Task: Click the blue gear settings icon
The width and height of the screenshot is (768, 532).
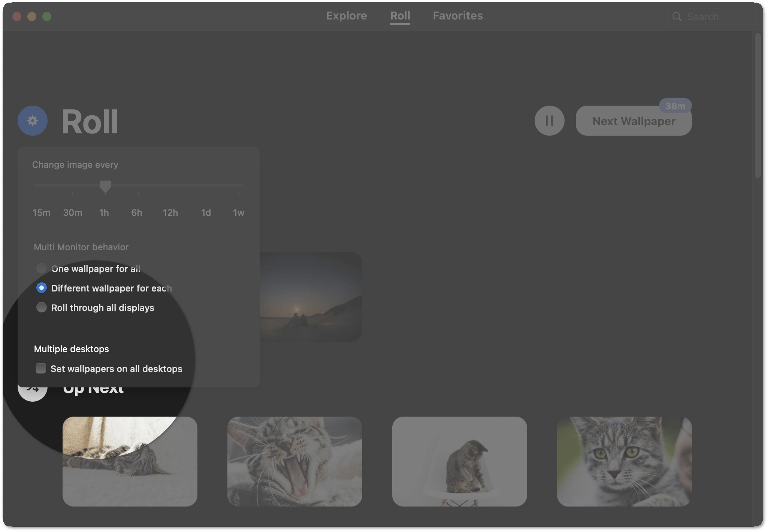Action: [33, 121]
